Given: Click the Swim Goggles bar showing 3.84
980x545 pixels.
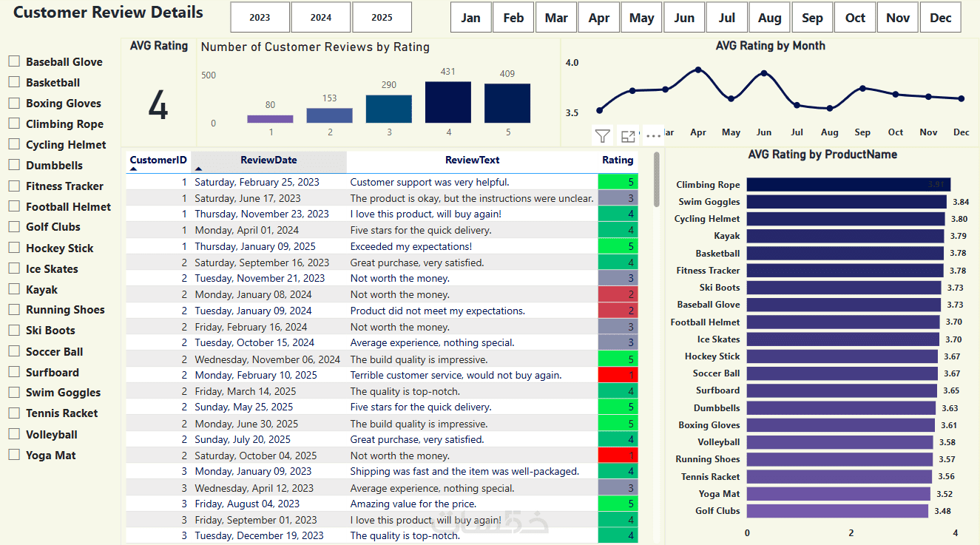Looking at the screenshot, I should pos(847,201).
